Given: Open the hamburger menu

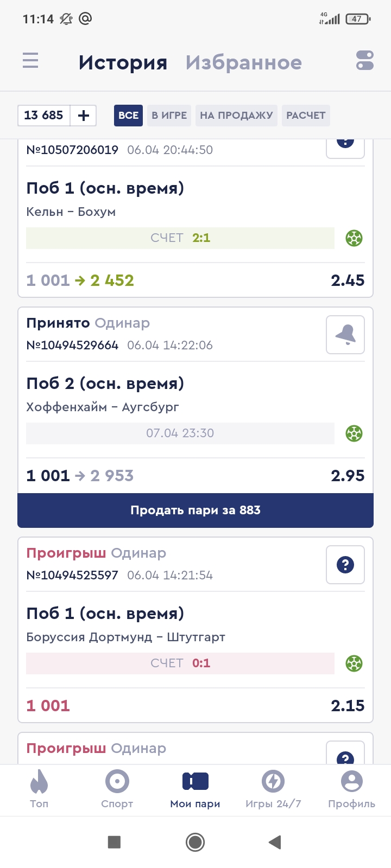Looking at the screenshot, I should pos(30,60).
